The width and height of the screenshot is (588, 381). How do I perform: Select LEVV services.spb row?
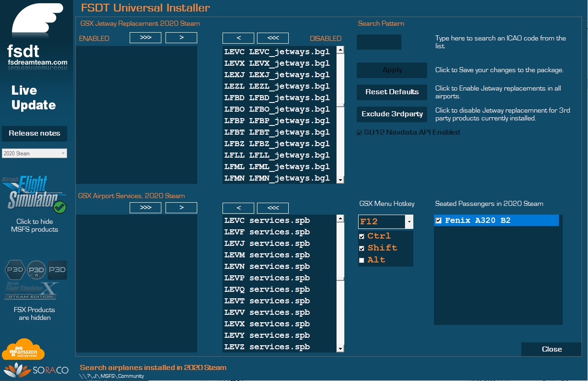tap(280, 312)
